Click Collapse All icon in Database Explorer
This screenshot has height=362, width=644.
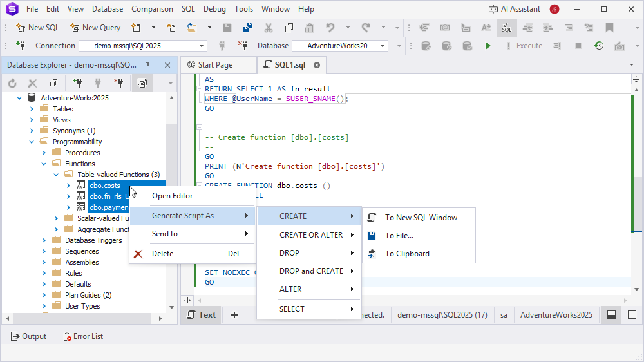pyautogui.click(x=53, y=83)
